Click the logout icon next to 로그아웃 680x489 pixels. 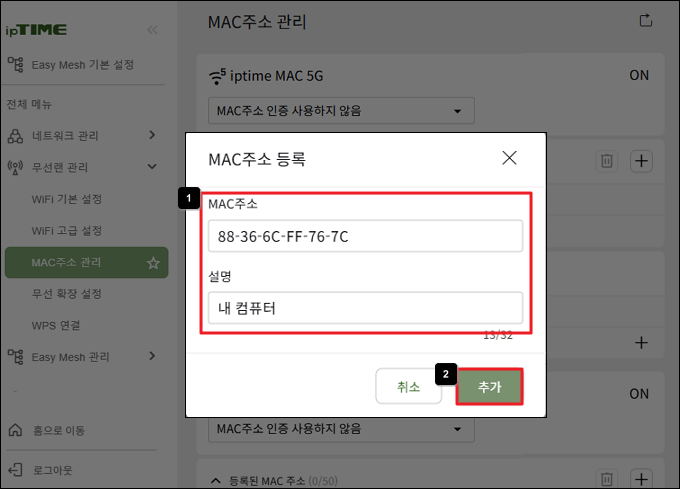click(x=16, y=469)
